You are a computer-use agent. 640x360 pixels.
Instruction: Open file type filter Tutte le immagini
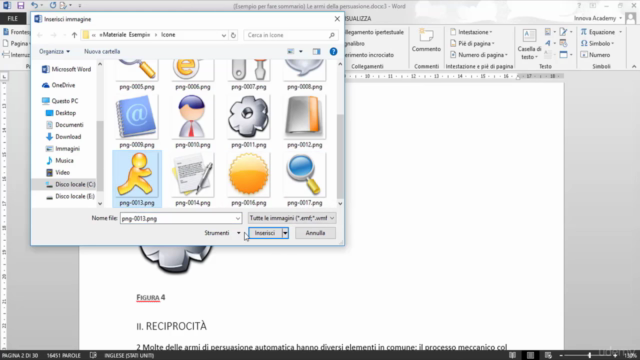coord(291,218)
